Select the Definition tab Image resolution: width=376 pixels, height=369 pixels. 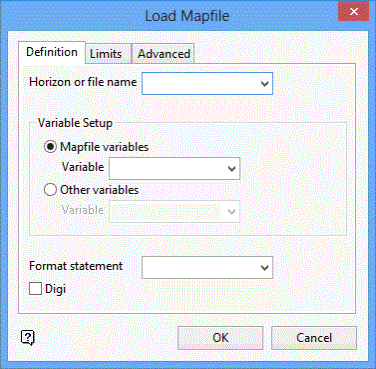[52, 52]
